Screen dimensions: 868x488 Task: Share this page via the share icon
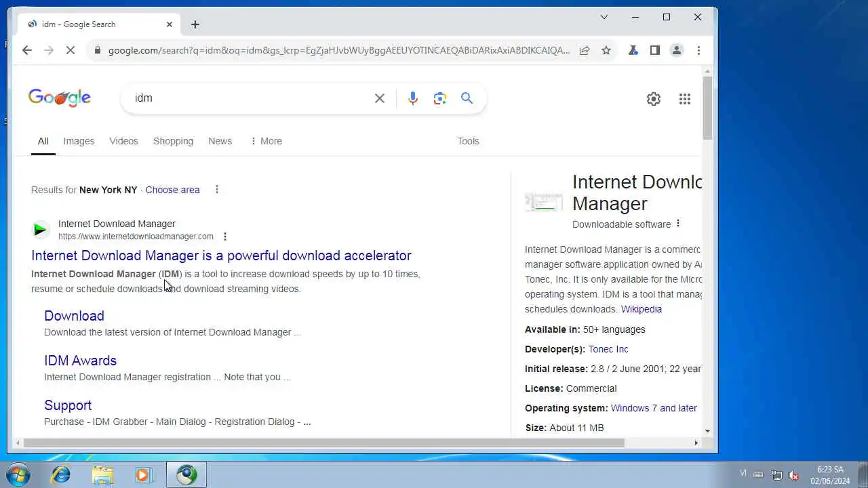[x=584, y=50]
